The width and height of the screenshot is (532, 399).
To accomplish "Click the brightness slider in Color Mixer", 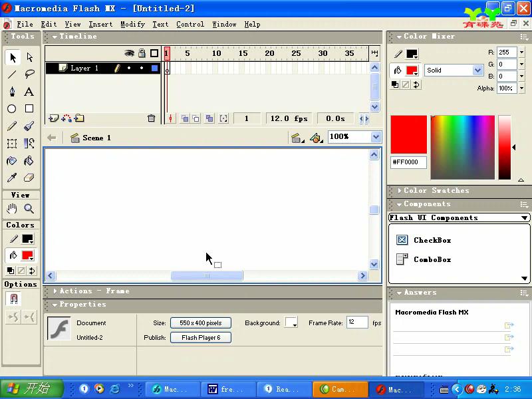I will [505, 147].
